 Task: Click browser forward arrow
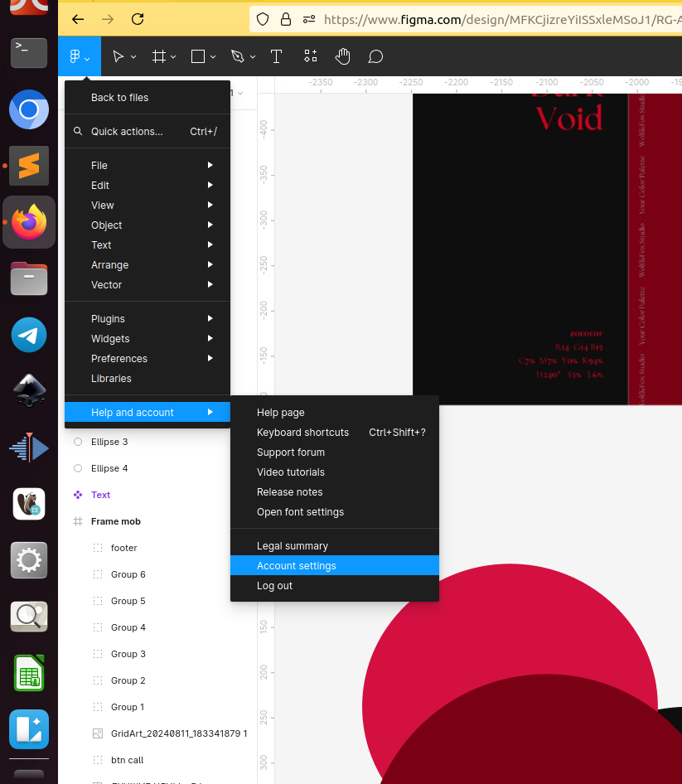tap(108, 20)
